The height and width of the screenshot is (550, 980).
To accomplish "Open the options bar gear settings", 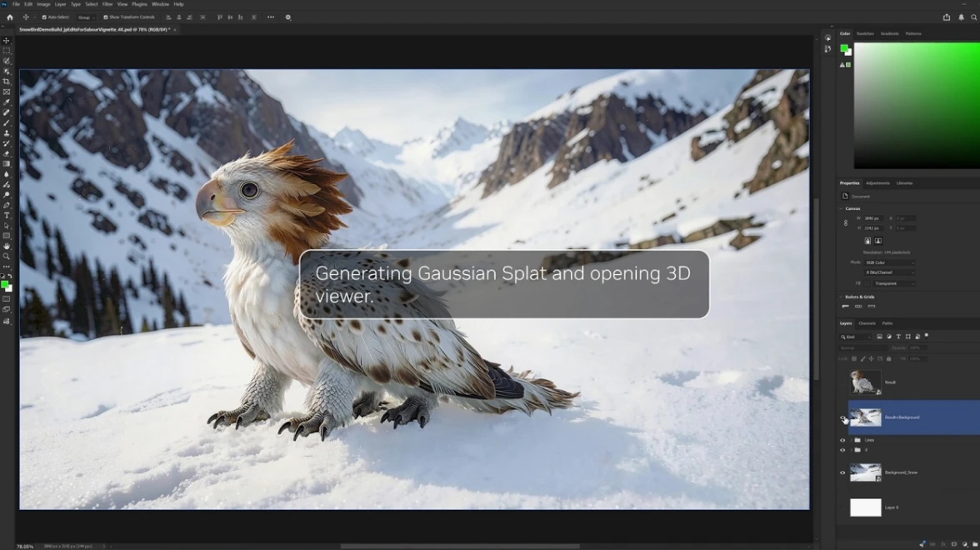I will tap(288, 17).
